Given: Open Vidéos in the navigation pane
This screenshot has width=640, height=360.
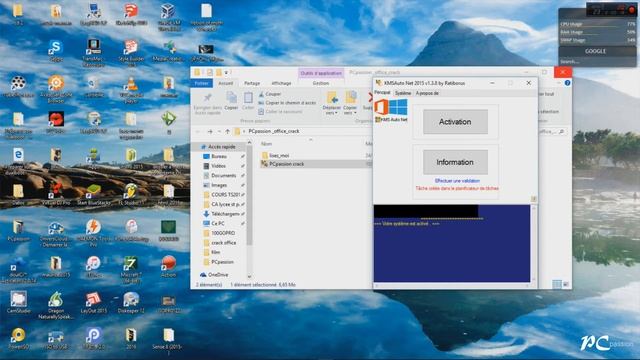Looking at the screenshot, I should (x=218, y=166).
